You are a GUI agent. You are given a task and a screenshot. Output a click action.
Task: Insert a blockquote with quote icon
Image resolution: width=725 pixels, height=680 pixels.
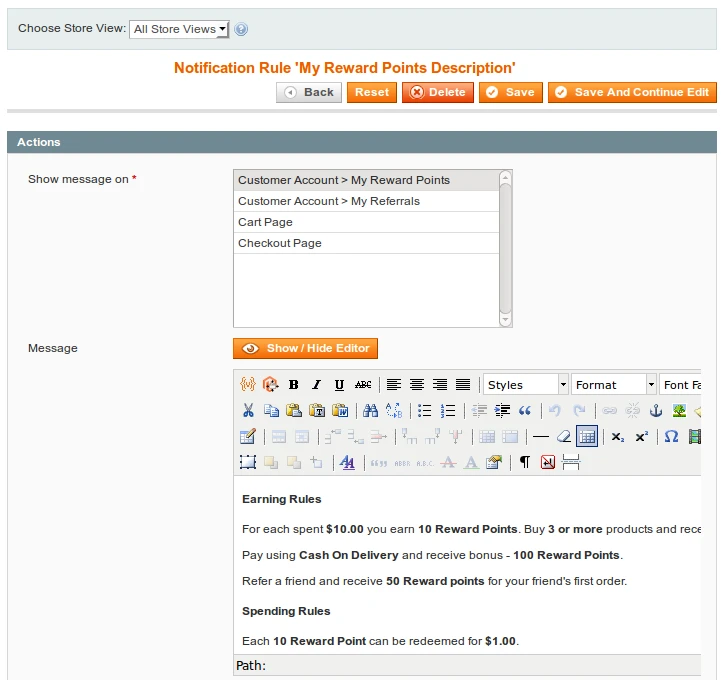(525, 411)
